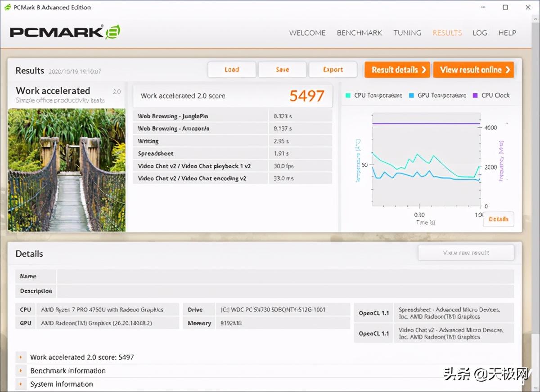This screenshot has width=540, height=392.
Task: Click the 5497 score value
Action: [x=307, y=96]
